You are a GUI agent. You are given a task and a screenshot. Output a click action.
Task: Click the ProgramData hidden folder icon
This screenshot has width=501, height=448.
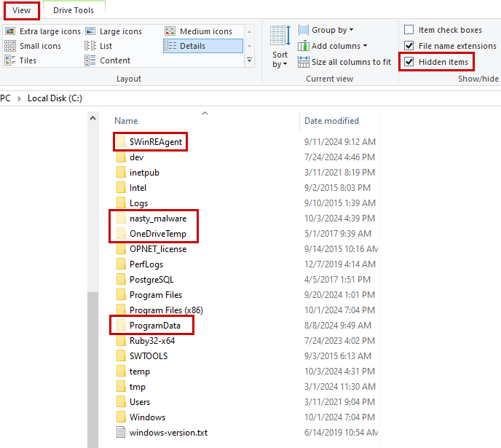121,326
